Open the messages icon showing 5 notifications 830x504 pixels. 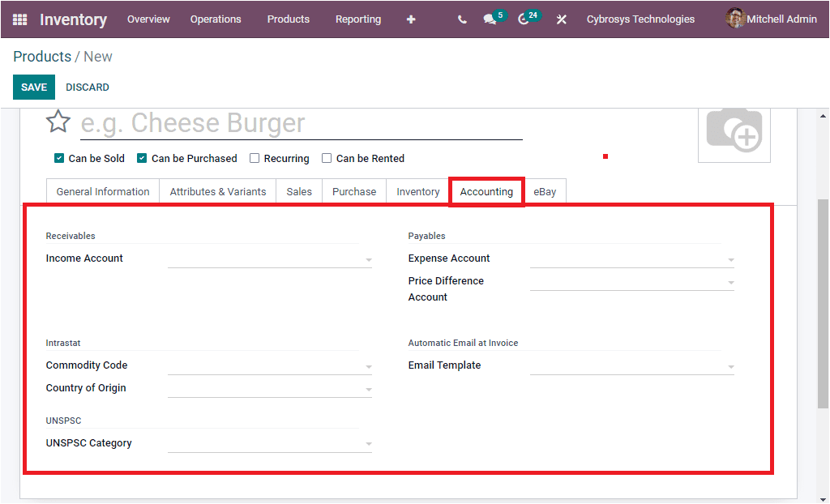490,19
